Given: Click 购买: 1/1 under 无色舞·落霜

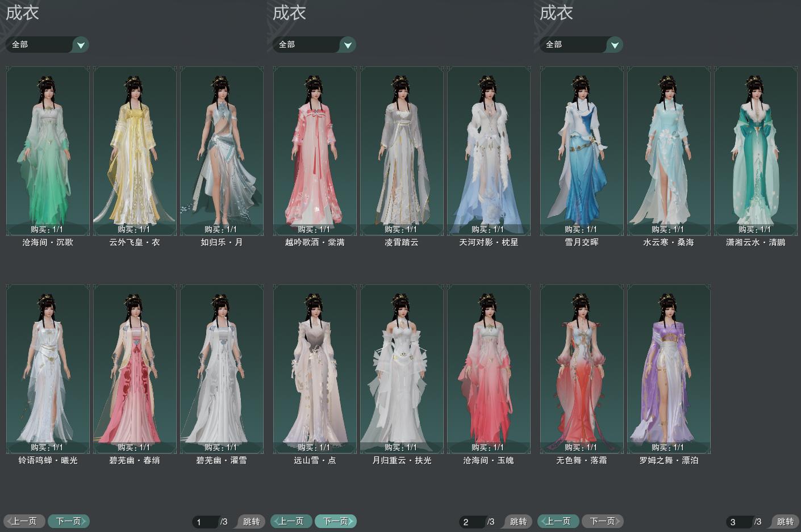Looking at the screenshot, I should [x=581, y=447].
